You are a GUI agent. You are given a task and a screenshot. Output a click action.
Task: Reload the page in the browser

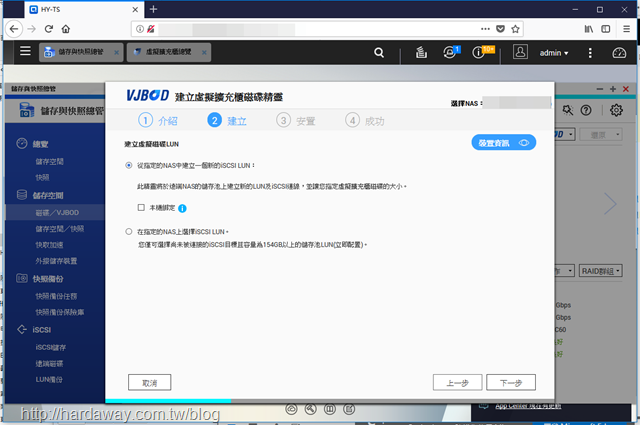[x=49, y=29]
